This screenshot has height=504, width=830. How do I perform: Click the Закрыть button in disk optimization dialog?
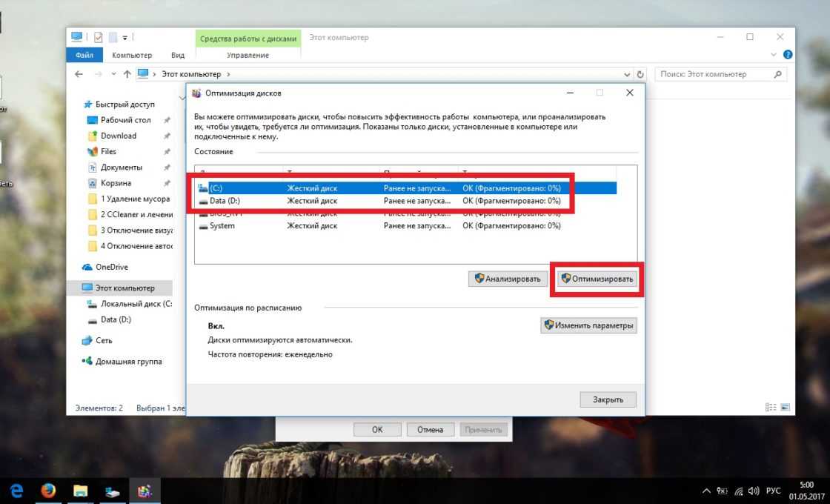point(608,399)
